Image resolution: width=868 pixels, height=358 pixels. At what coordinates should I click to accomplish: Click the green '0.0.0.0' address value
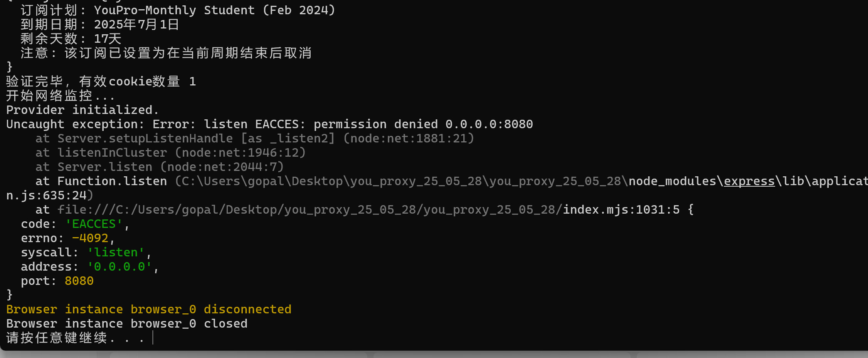(x=119, y=267)
